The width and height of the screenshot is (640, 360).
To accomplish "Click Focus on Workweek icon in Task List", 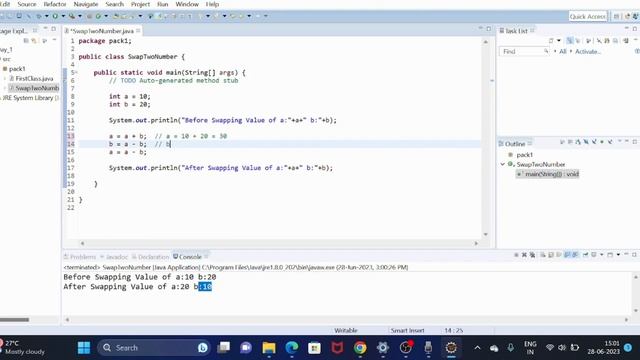I will coord(588,40).
